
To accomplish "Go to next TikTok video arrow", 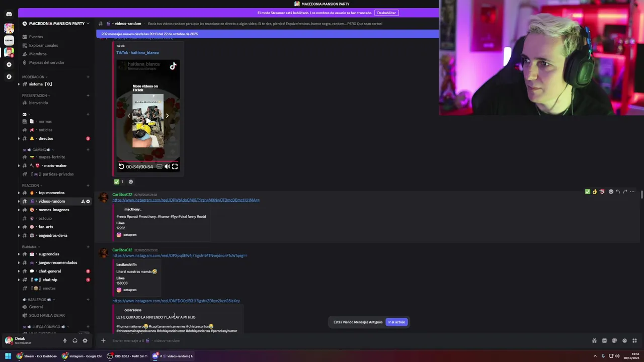I will pos(167,116).
